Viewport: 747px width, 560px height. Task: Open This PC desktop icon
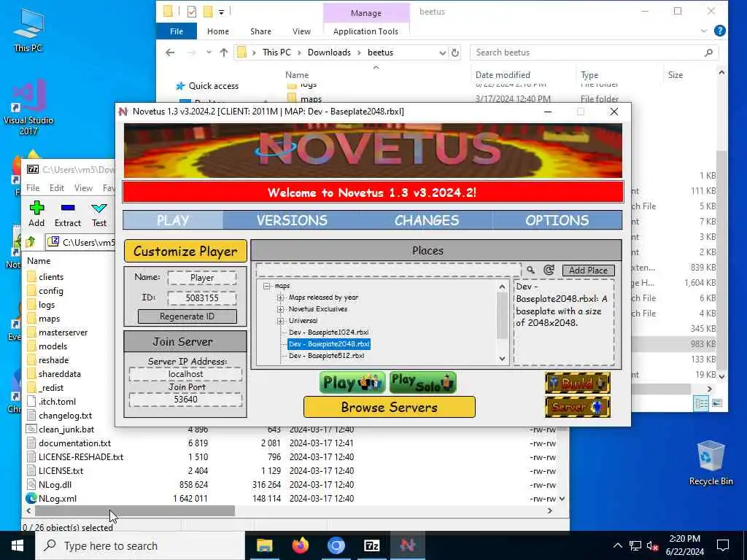click(x=28, y=31)
